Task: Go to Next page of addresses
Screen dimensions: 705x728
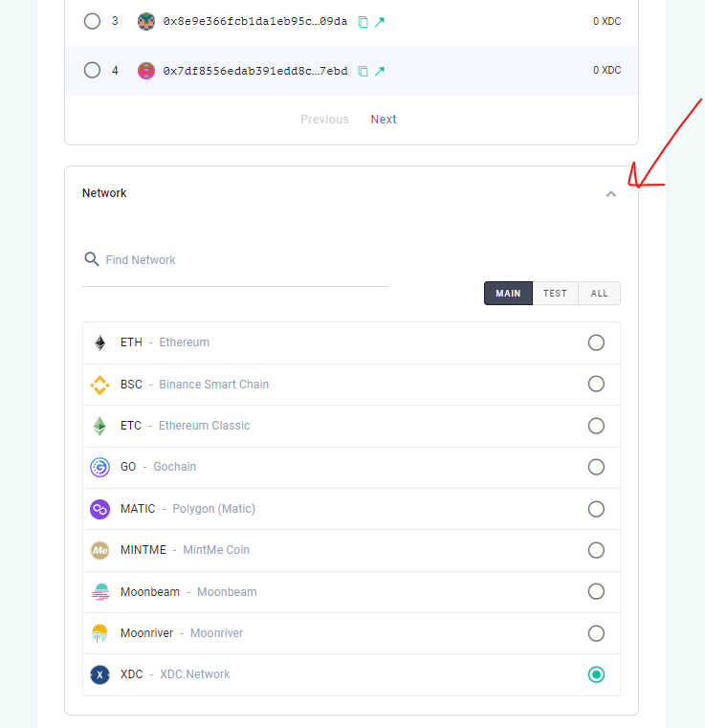Action: 384,120
